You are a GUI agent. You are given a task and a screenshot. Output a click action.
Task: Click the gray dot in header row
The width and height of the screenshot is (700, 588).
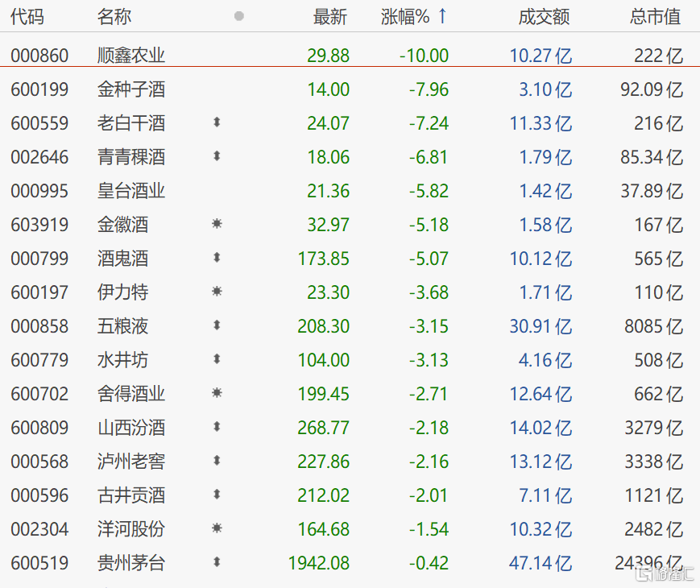click(239, 16)
